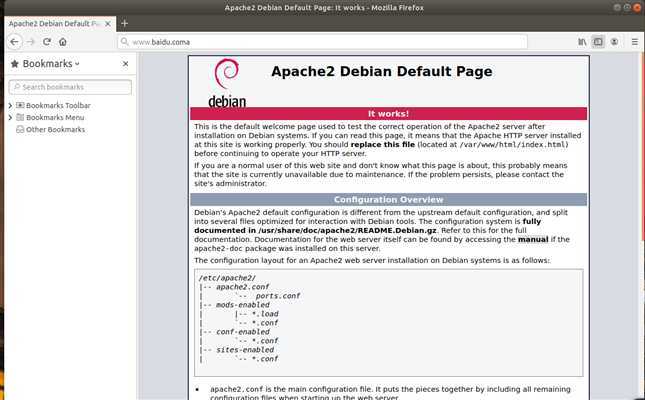Click 'conf-enabled' in the config tree
The image size is (645, 400).
(243, 332)
